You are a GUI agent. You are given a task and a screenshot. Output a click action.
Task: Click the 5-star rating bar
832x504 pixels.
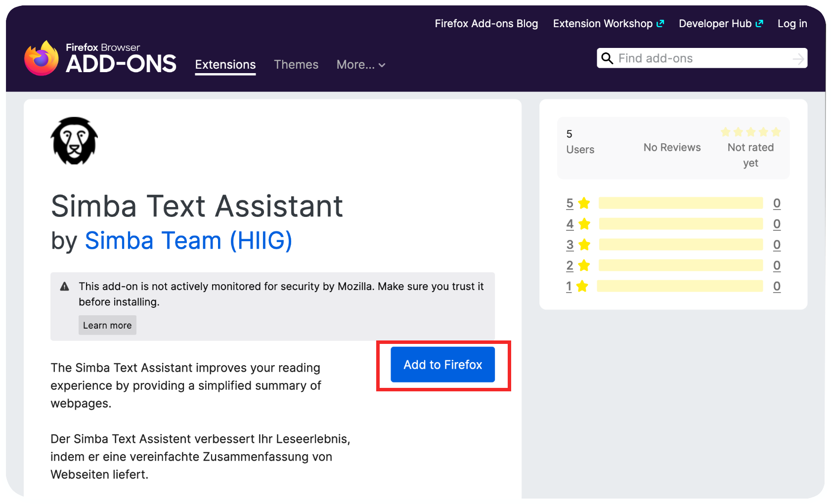tap(680, 203)
